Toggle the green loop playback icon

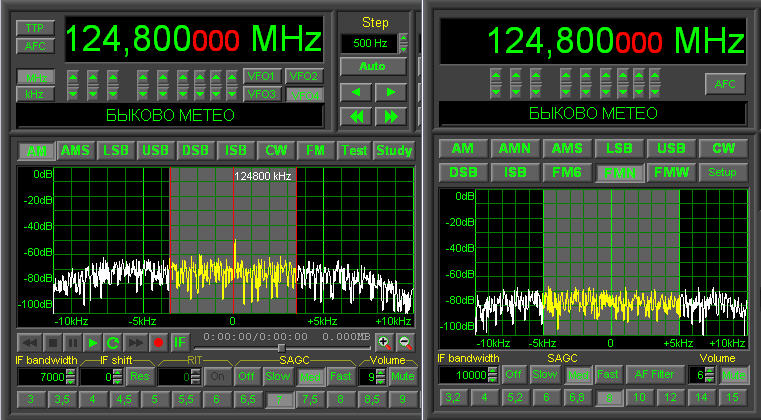coord(113,343)
